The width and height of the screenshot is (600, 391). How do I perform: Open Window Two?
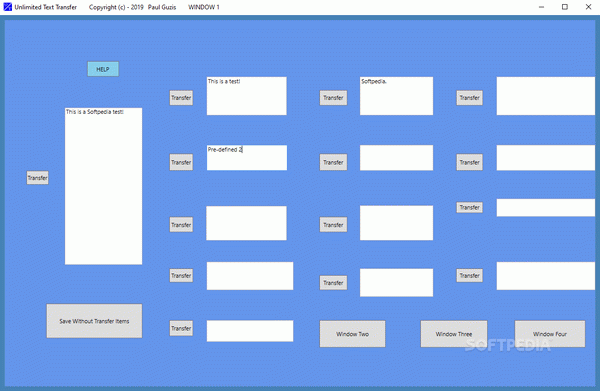click(x=352, y=334)
